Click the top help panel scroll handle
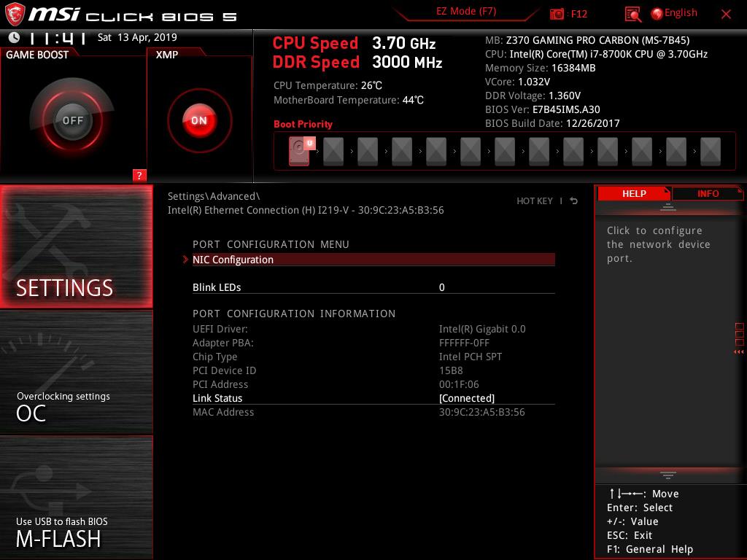Screen dimensions: 747x560 668,206
